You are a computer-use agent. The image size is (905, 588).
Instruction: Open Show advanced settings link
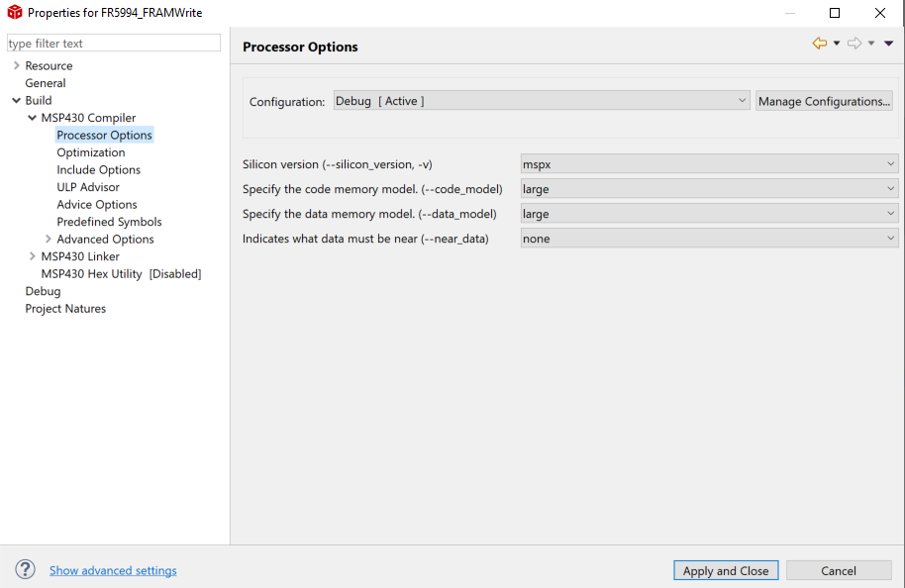coord(112,570)
